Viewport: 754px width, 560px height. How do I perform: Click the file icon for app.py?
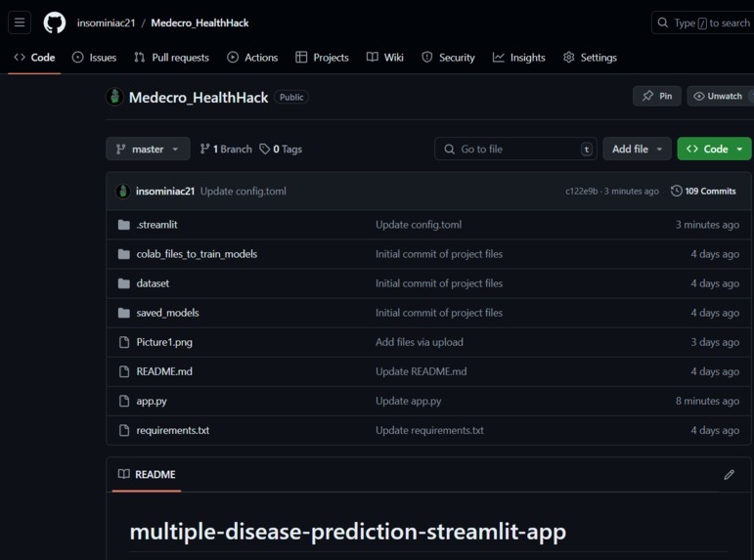coord(124,401)
